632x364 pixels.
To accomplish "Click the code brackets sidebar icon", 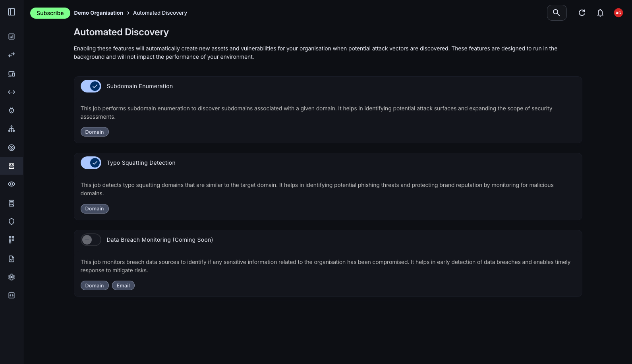I will pyautogui.click(x=12, y=92).
